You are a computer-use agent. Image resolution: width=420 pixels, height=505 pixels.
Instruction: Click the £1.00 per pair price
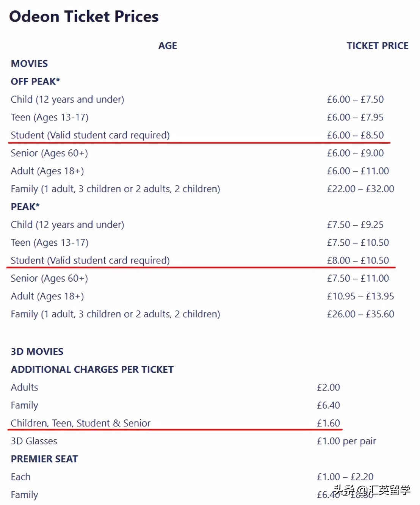coord(346,441)
